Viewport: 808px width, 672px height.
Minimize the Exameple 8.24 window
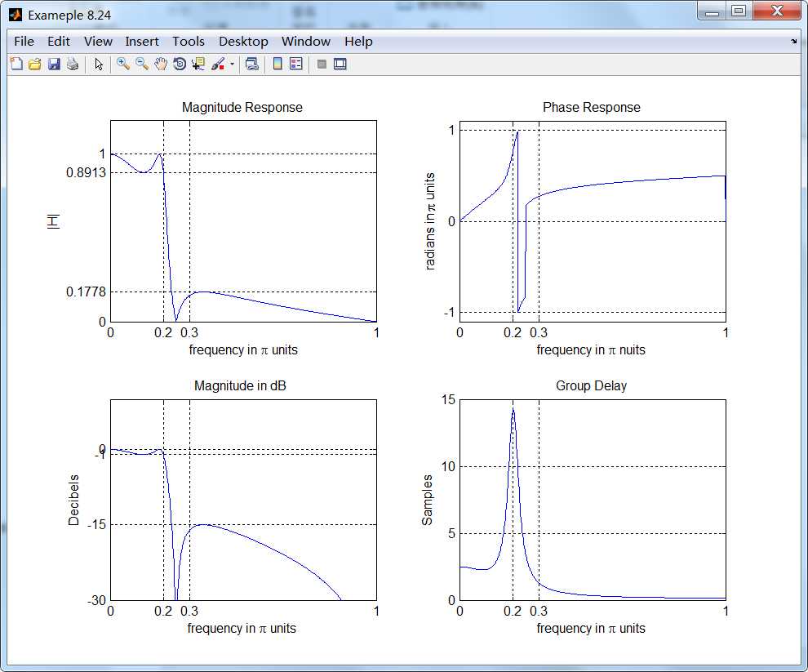(712, 11)
